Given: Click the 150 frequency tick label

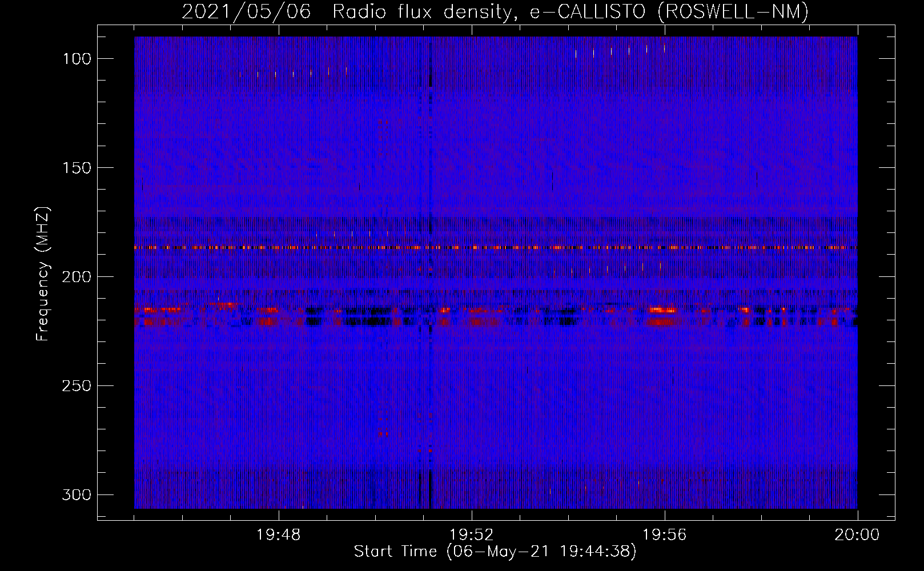Looking at the screenshot, I should click(77, 168).
